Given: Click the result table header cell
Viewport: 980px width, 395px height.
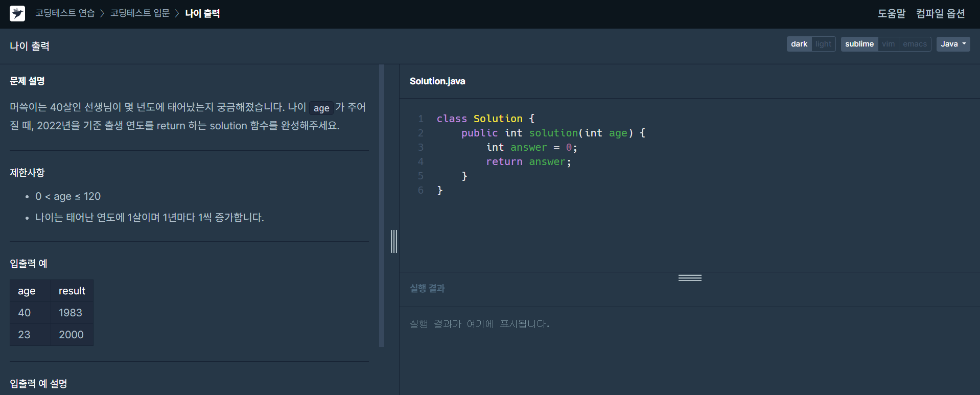Looking at the screenshot, I should click(72, 291).
